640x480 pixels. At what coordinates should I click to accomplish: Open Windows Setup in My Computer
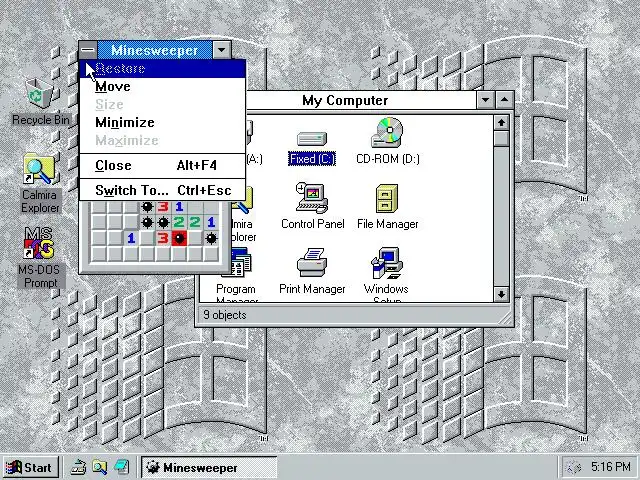pyautogui.click(x=386, y=274)
